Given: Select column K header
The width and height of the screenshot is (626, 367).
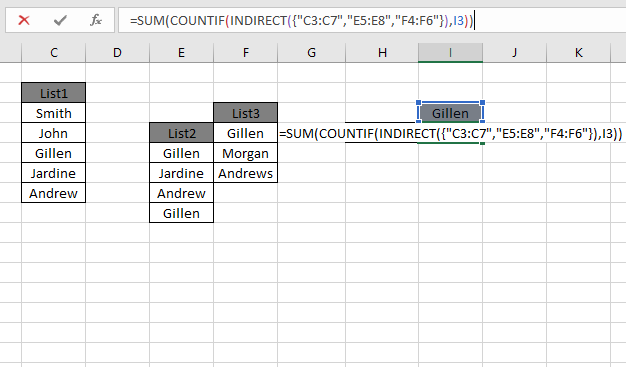Looking at the screenshot, I should (578, 53).
